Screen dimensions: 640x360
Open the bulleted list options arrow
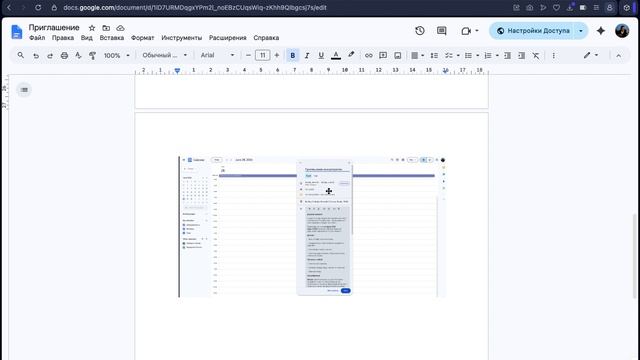[478, 56]
